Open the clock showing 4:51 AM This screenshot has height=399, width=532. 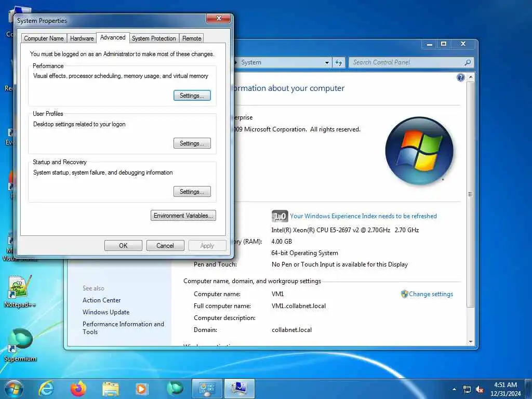pos(506,389)
